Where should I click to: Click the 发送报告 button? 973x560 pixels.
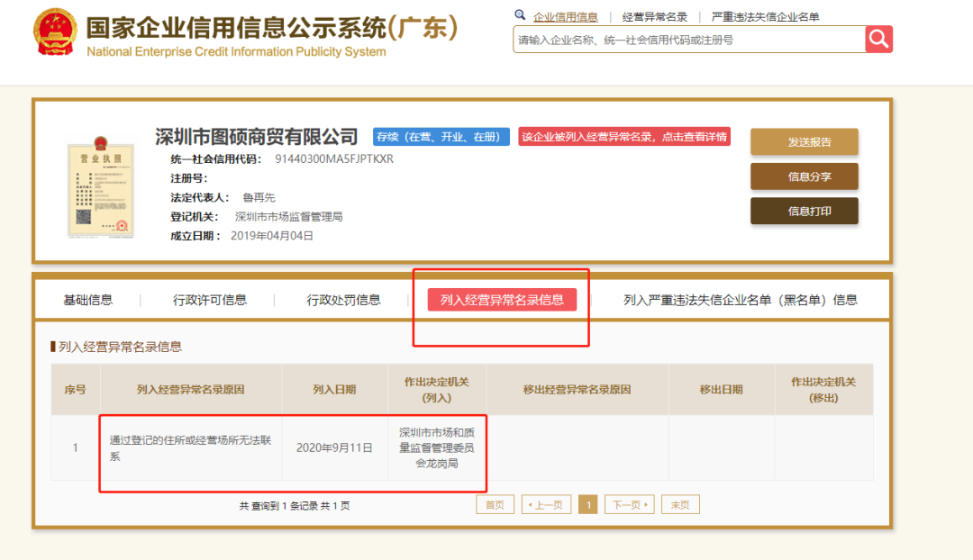point(805,142)
